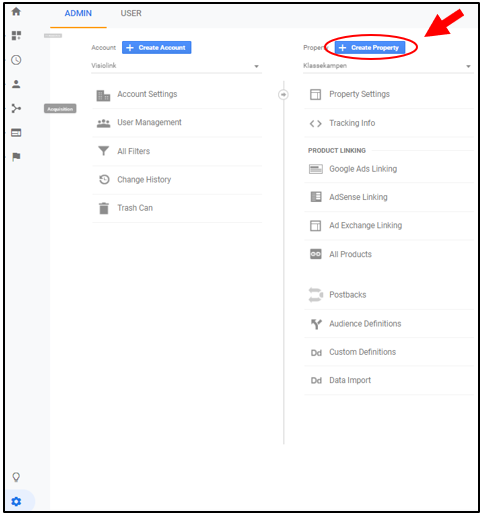Click the Create Account button
The image size is (482, 516).
point(156,48)
